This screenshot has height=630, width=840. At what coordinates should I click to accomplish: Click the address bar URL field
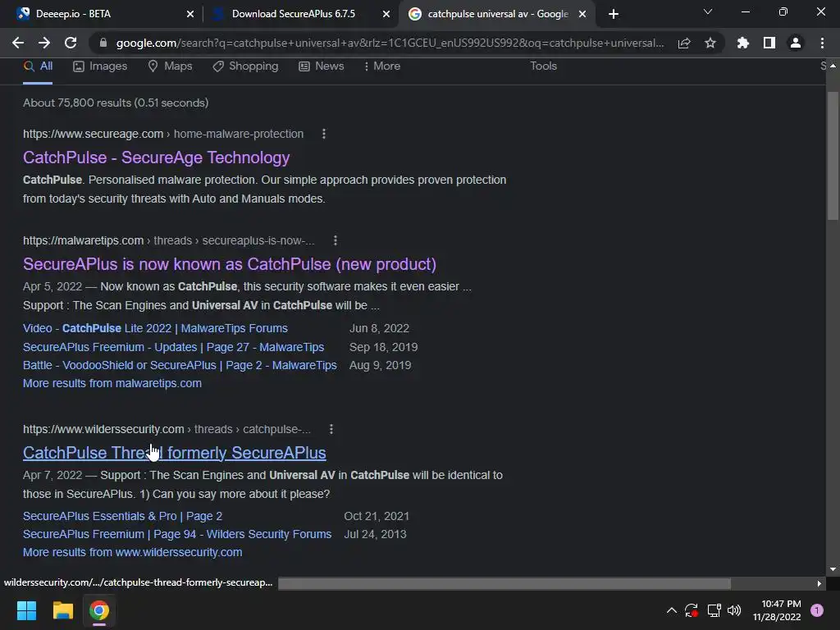[390, 43]
